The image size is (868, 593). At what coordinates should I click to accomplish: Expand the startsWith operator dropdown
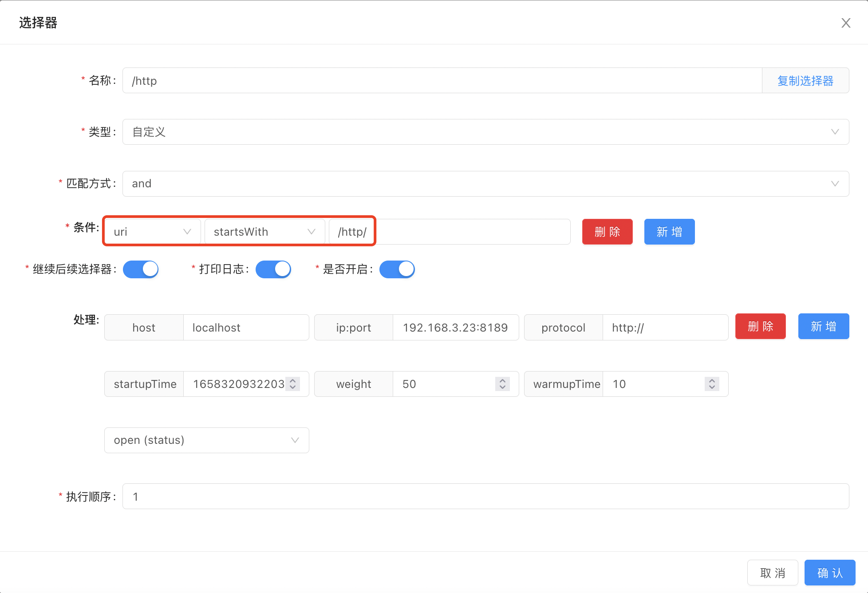point(264,232)
